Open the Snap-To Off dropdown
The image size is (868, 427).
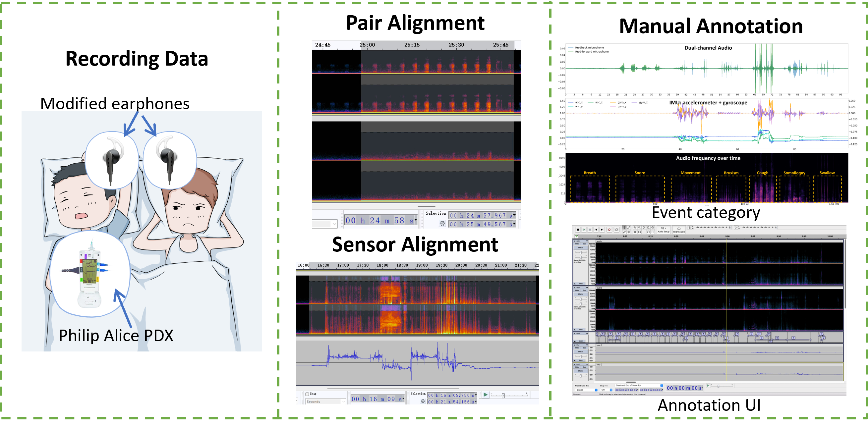pos(611,390)
